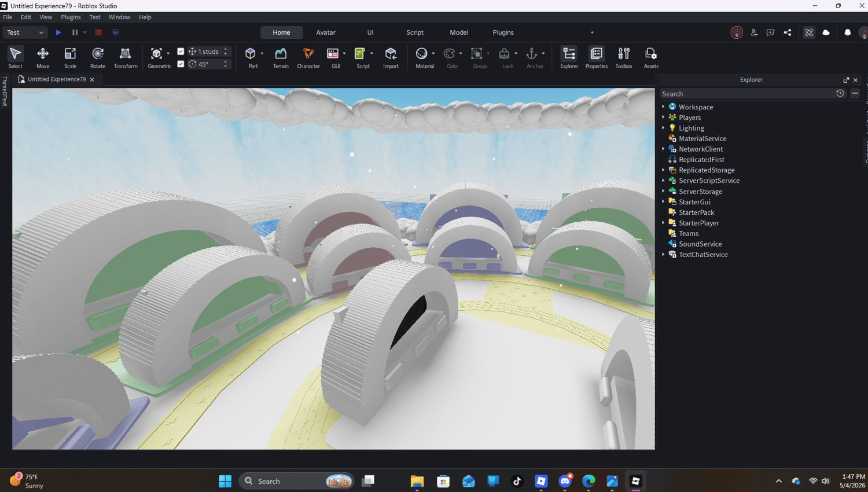Screen dimensions: 868x492
Task: Open the Character tool
Action: pos(308,57)
